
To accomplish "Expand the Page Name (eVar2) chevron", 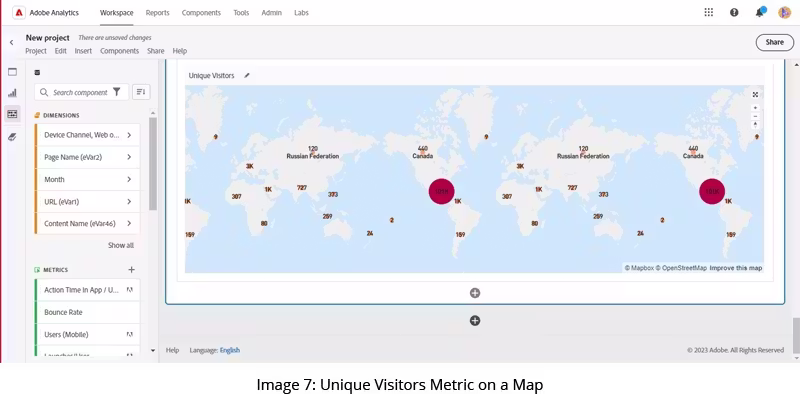I will (129, 157).
